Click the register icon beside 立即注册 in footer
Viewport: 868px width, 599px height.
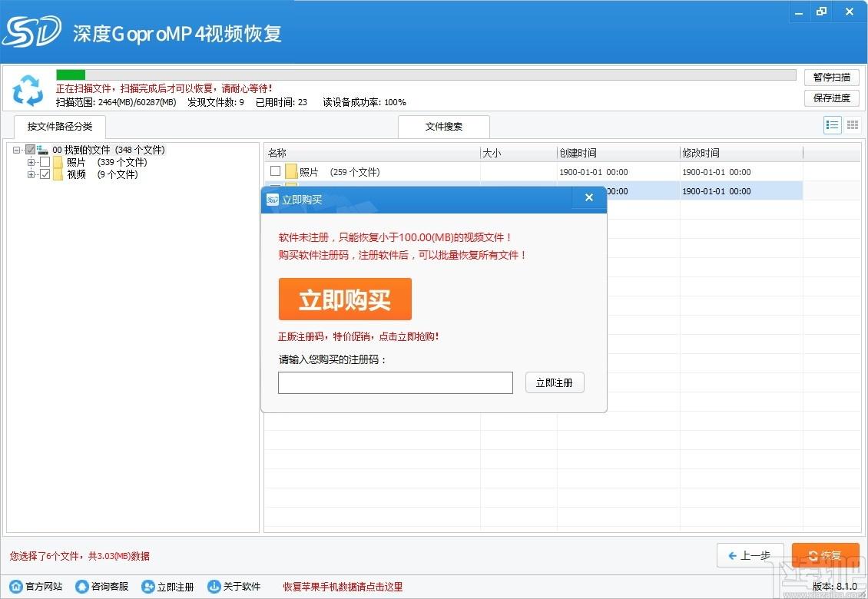point(147,586)
